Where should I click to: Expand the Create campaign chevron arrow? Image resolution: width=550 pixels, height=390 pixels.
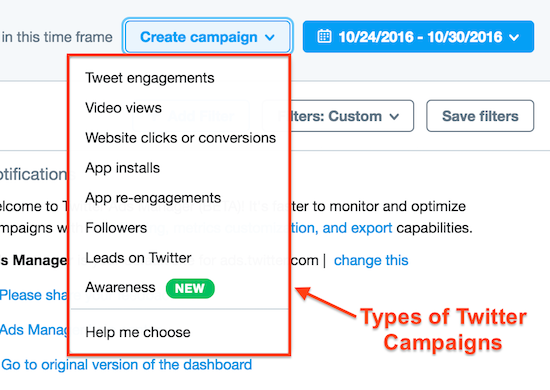270,37
